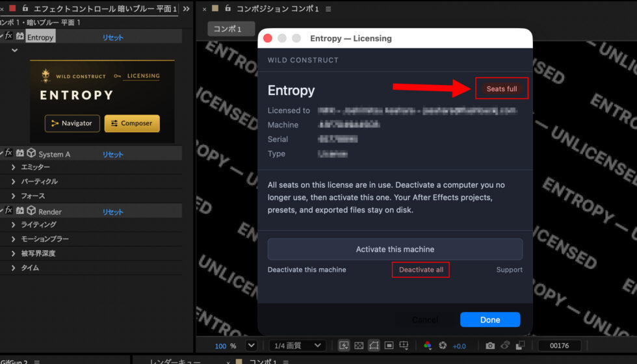
Task: Select the コンポ 1 breadcrumb tab in the viewer
Action: click(231, 29)
